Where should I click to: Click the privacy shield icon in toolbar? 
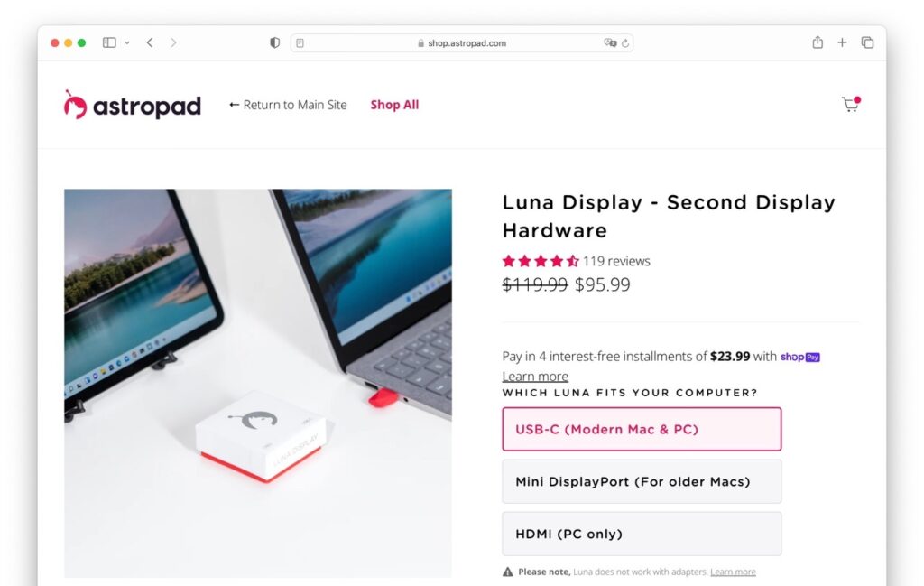pos(274,42)
